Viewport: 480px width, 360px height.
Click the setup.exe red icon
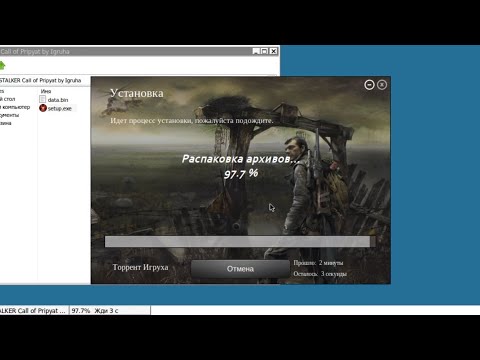[x=43, y=108]
